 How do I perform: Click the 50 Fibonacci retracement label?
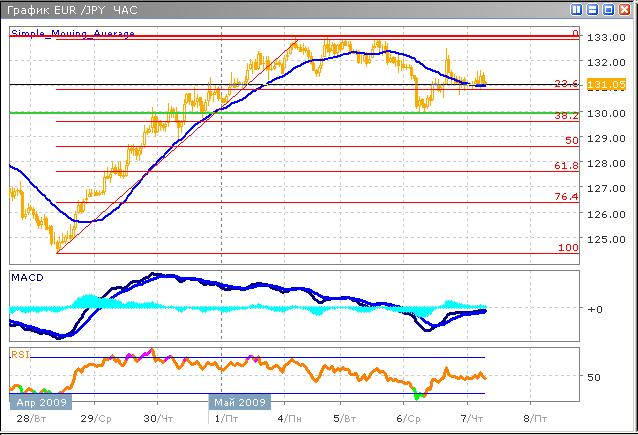tap(572, 141)
